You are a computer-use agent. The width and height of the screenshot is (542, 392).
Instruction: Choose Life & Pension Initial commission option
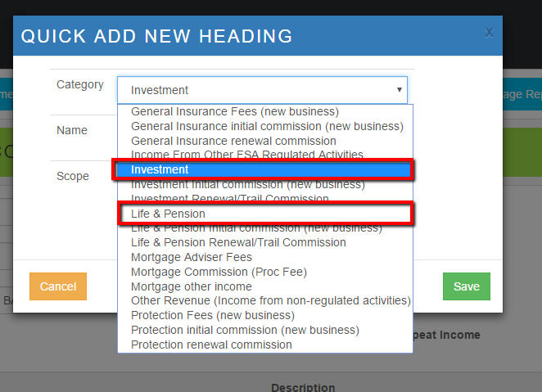pyautogui.click(x=256, y=228)
